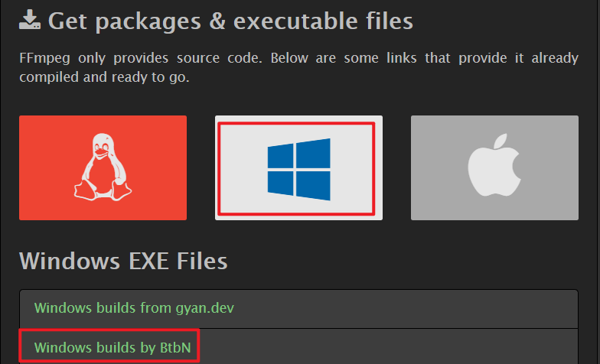The width and height of the screenshot is (600, 364).
Task: Click the word 'FFmpeg' in the description
Action: coord(44,58)
